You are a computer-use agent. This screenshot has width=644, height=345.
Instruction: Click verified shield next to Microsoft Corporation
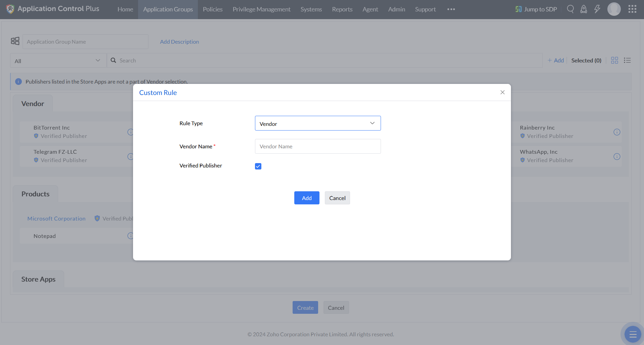[97, 218]
